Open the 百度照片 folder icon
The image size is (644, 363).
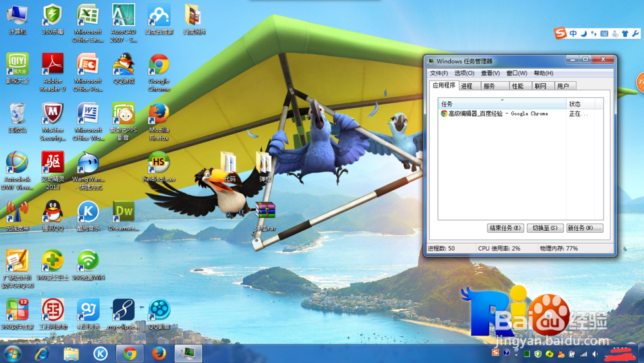[194, 19]
